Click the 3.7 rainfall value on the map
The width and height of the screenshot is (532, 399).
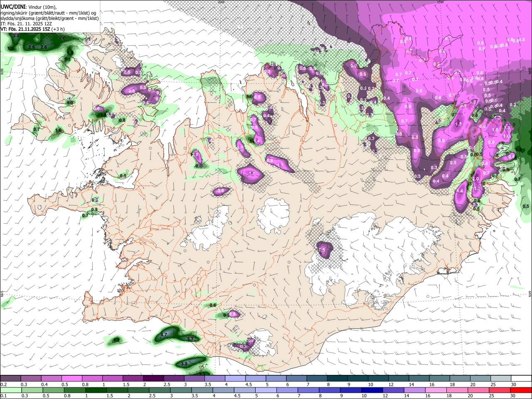coord(190,339)
